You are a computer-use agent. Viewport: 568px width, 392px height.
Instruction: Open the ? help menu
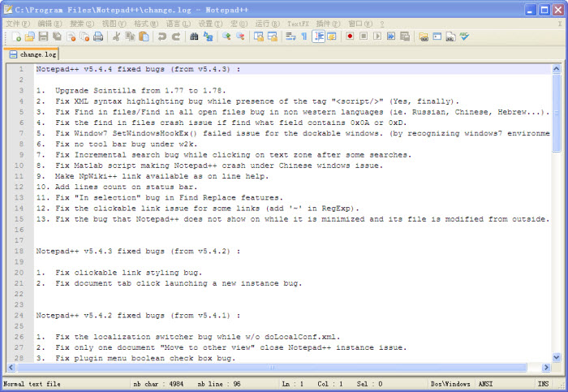coord(382,24)
